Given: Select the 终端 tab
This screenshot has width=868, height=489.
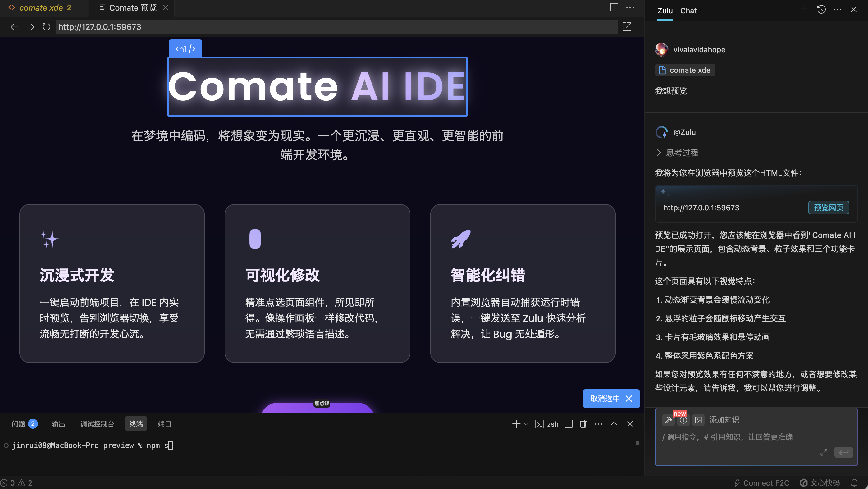Looking at the screenshot, I should coord(136,424).
